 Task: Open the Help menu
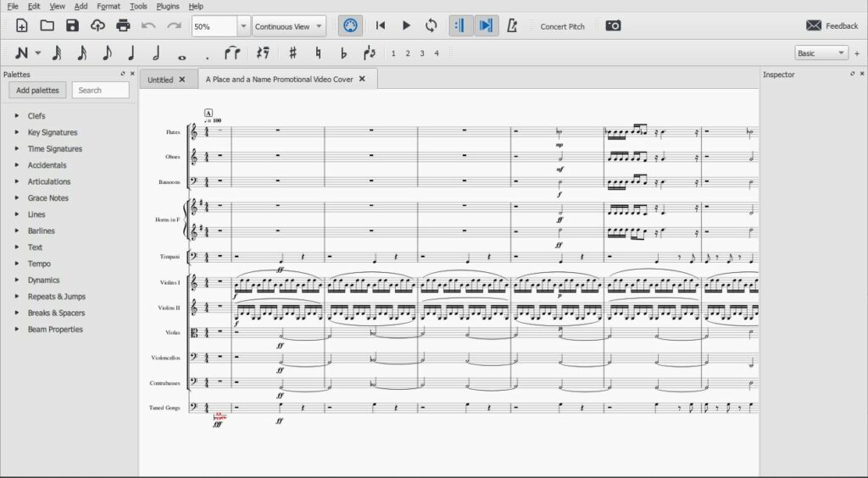[196, 6]
